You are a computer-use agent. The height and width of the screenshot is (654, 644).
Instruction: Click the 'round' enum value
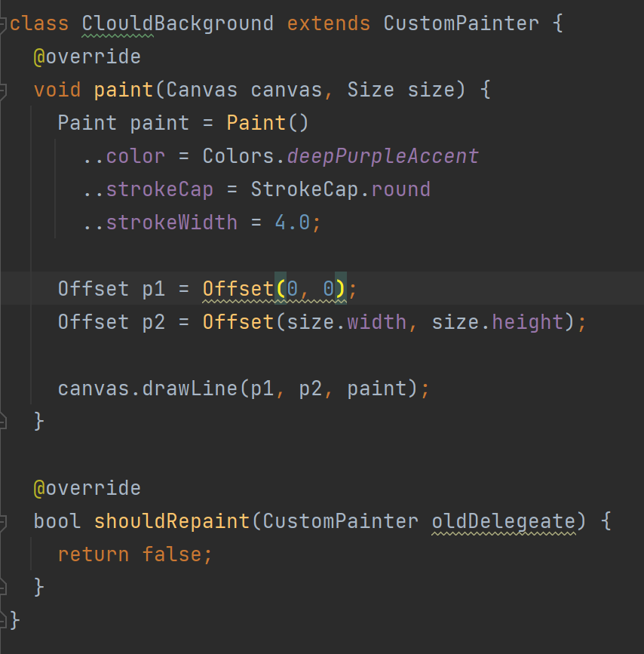[x=401, y=190]
